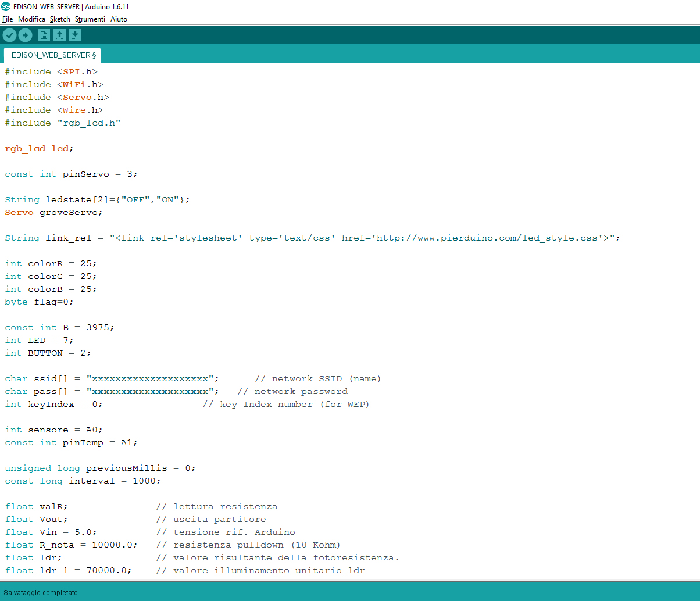Click the 'unsigned long previousMillis = 0;' line
The height and width of the screenshot is (601, 700).
click(x=101, y=468)
